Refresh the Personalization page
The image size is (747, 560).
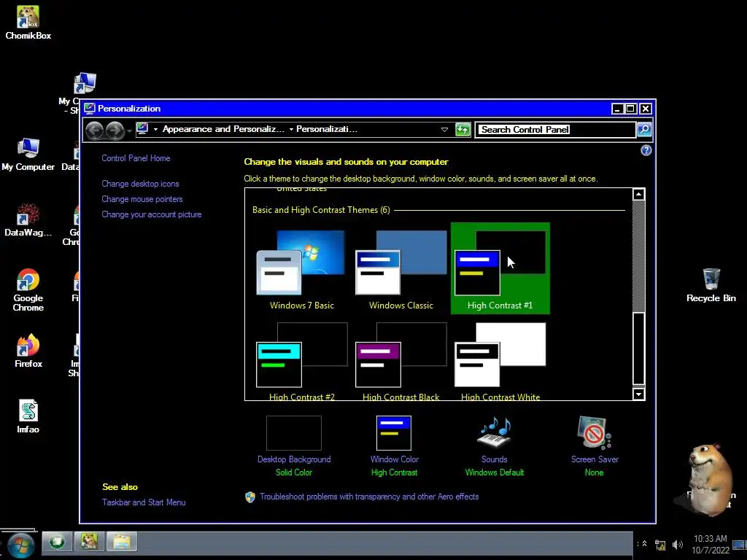[462, 130]
